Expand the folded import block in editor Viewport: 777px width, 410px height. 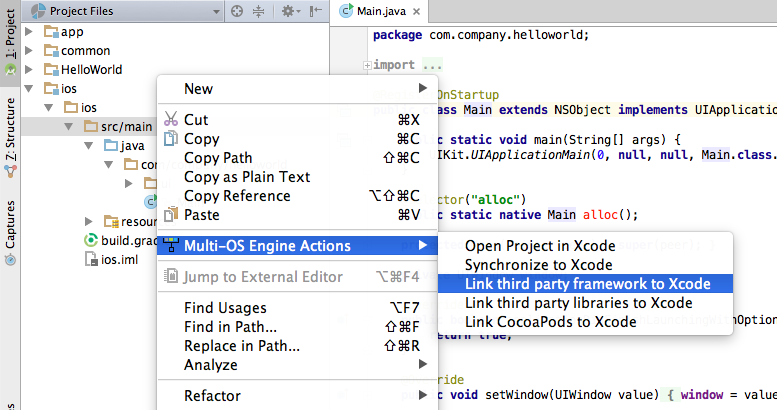(x=367, y=65)
